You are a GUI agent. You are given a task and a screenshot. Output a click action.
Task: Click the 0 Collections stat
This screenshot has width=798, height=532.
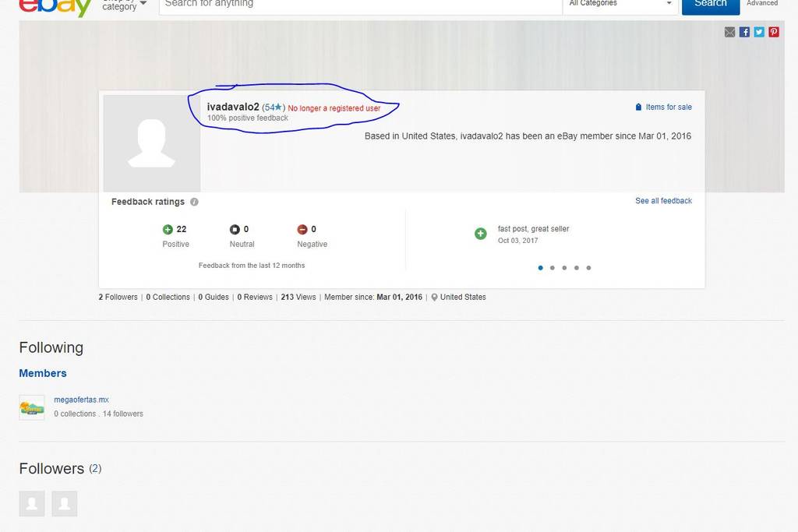click(168, 297)
